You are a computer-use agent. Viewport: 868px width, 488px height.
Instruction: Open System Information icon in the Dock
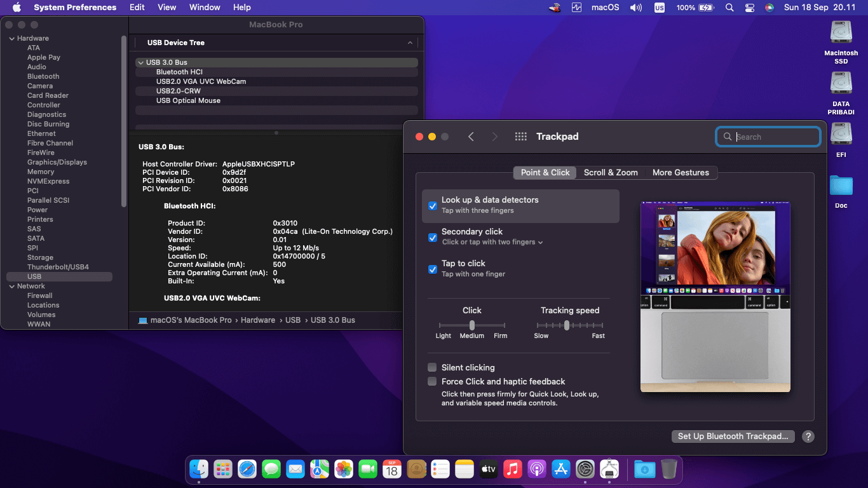pyautogui.click(x=609, y=470)
